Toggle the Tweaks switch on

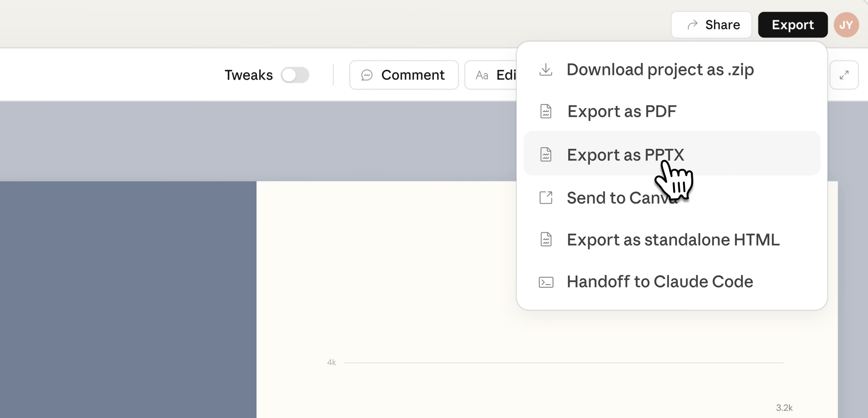coord(295,75)
